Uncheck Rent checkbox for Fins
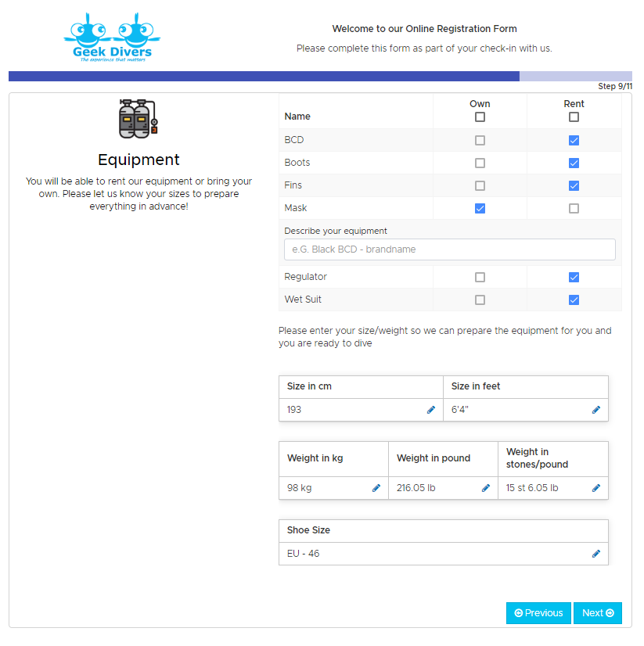Viewport: 644px width, 646px height. click(x=574, y=186)
